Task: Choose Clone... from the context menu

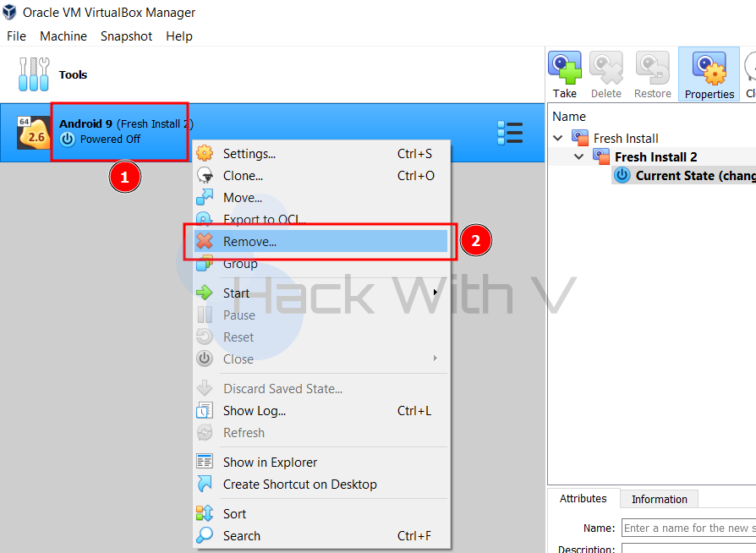Action: 320,176
